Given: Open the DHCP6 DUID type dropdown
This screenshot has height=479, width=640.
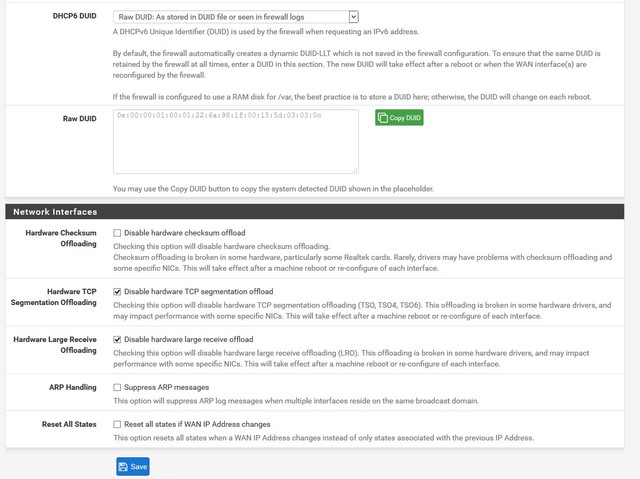Looking at the screenshot, I should [236, 17].
